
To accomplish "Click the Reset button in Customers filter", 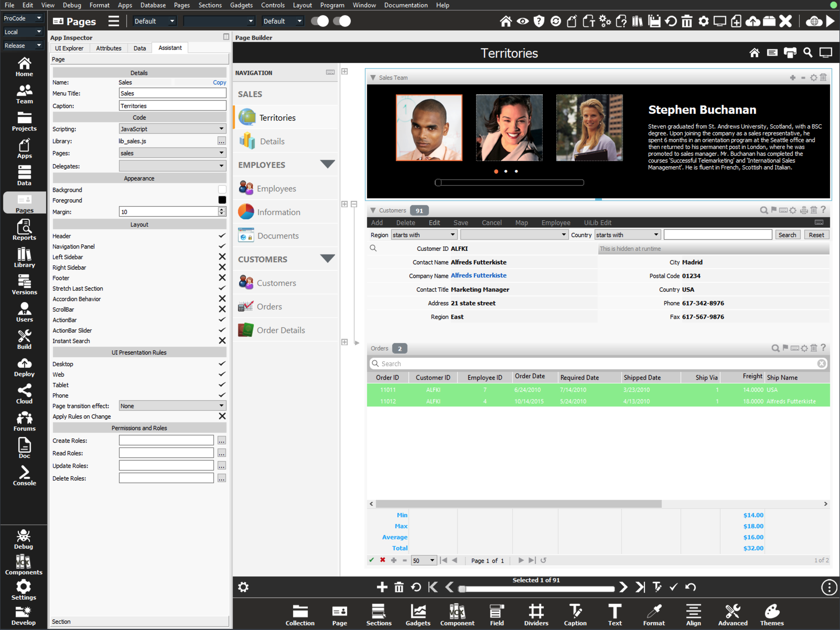I will [x=816, y=235].
